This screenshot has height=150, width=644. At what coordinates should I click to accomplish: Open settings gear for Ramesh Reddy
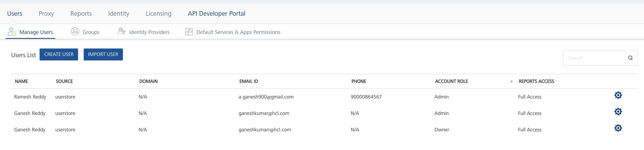tap(618, 95)
